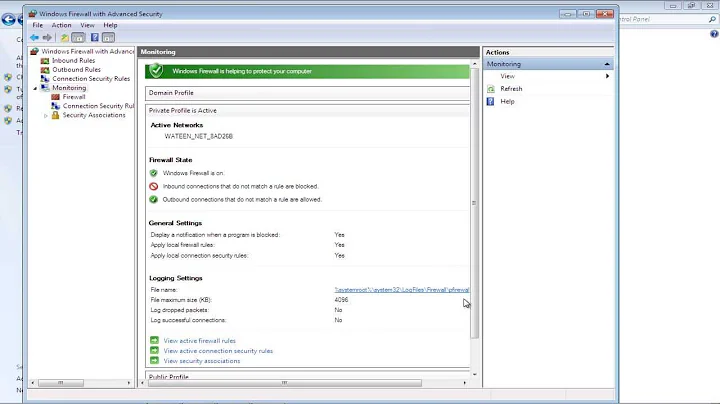Click Back button in Control Panel window

click(x=8, y=19)
